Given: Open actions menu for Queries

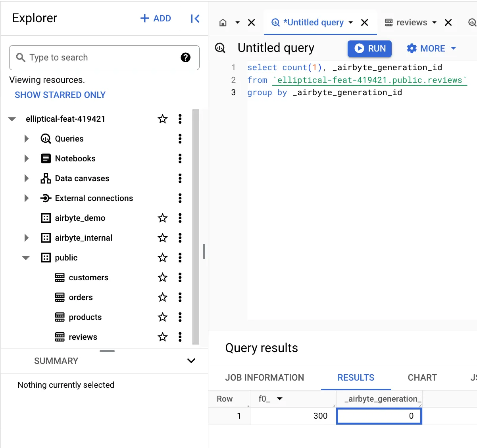Looking at the screenshot, I should click(180, 139).
